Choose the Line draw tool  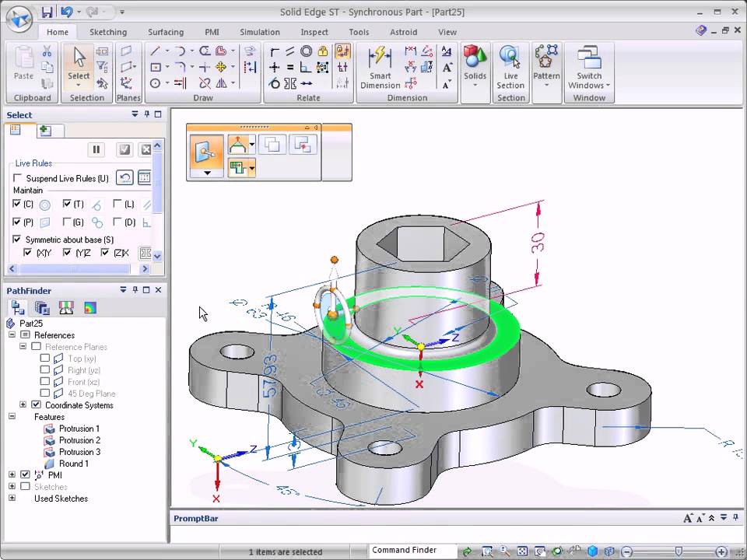pyautogui.click(x=155, y=51)
